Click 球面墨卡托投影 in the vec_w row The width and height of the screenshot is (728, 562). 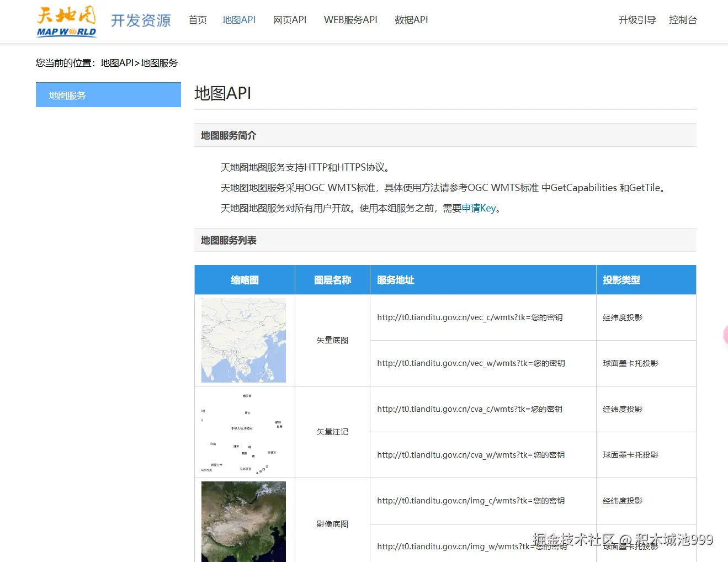point(631,363)
